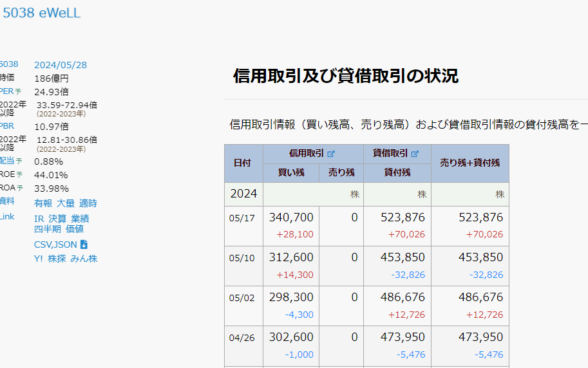Screen dimensions: 588x368
Task: Click the 配当 dividend label link
Action: tap(6, 161)
